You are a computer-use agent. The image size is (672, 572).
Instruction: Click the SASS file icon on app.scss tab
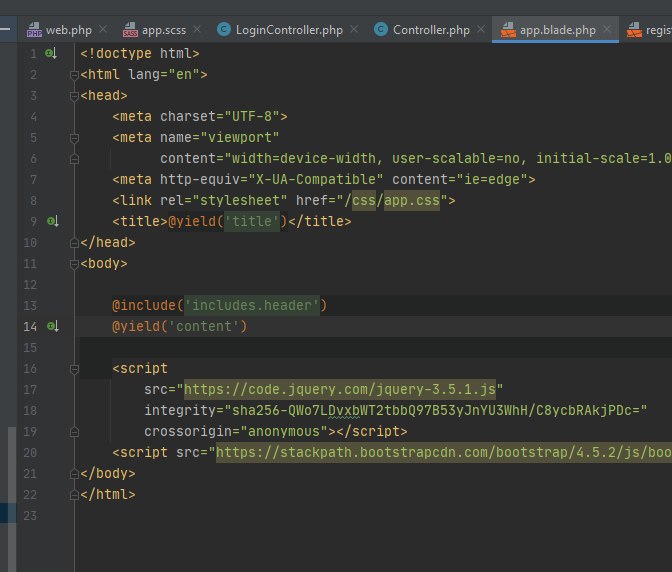(x=130, y=30)
